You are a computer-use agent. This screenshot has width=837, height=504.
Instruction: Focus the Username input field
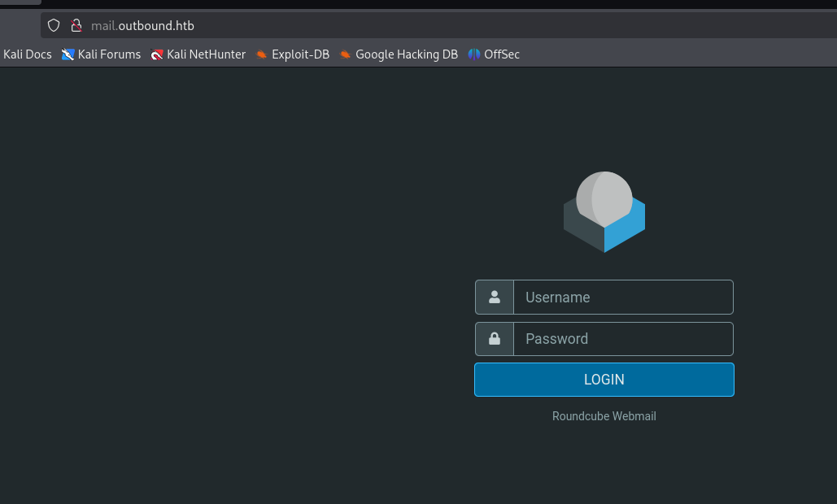[x=623, y=298]
